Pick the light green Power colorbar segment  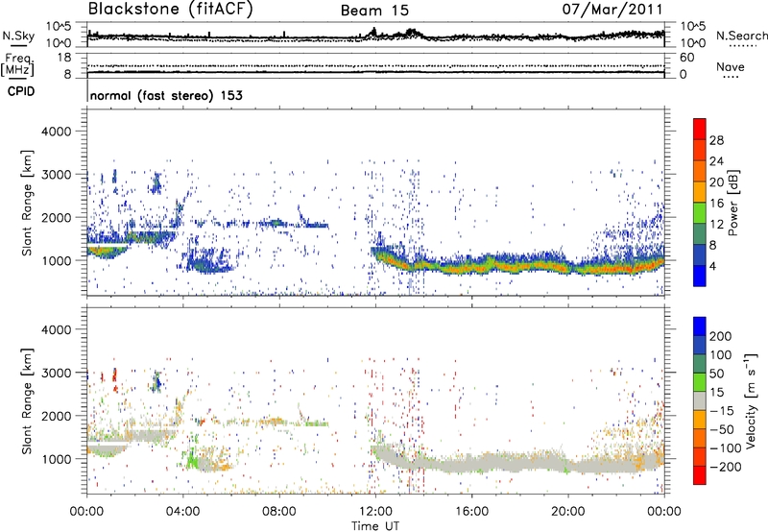pos(700,212)
